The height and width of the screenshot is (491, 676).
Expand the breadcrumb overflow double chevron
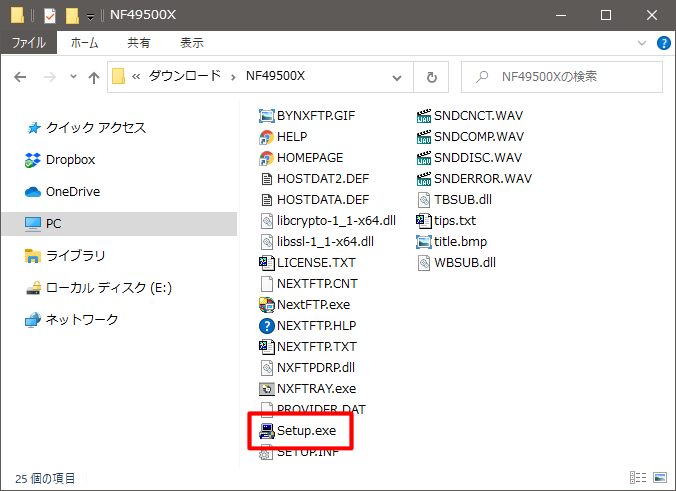136,77
